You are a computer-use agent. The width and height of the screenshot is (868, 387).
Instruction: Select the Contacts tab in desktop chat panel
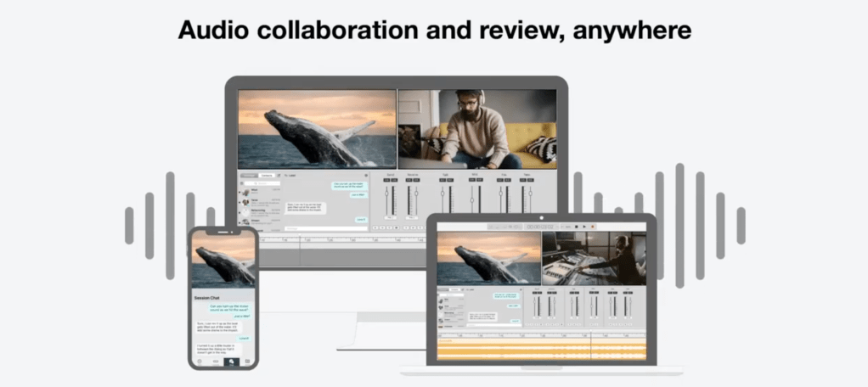click(x=267, y=175)
